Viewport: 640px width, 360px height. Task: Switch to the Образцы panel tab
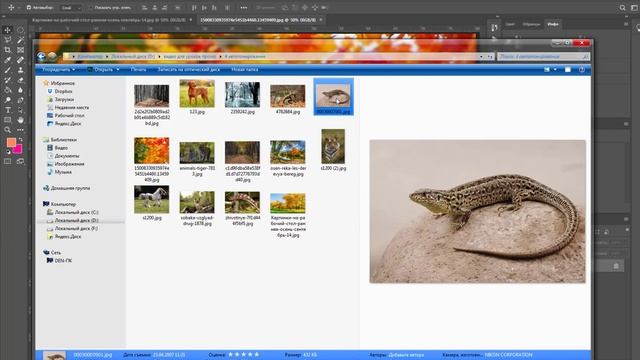coord(531,24)
